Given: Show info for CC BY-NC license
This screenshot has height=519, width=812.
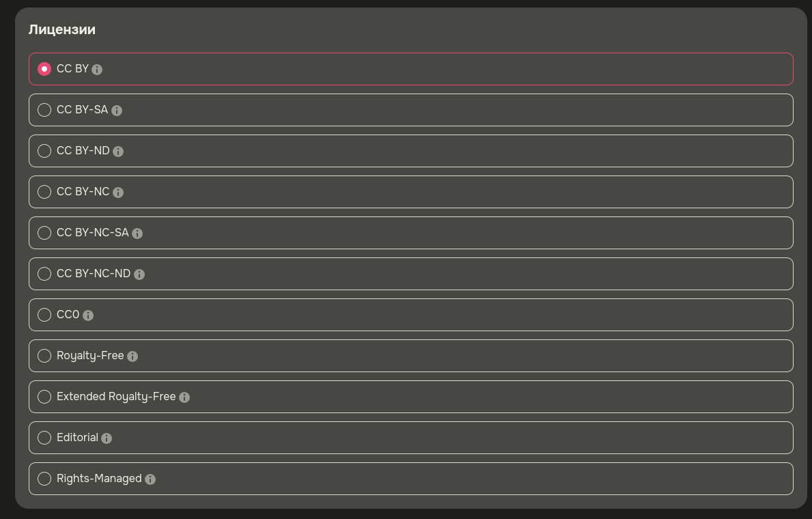Looking at the screenshot, I should coord(118,193).
